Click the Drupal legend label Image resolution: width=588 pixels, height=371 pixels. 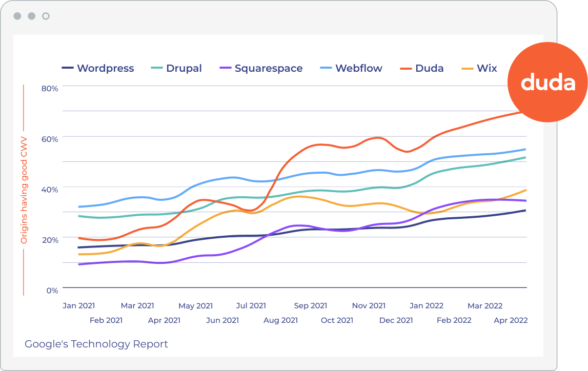point(184,68)
